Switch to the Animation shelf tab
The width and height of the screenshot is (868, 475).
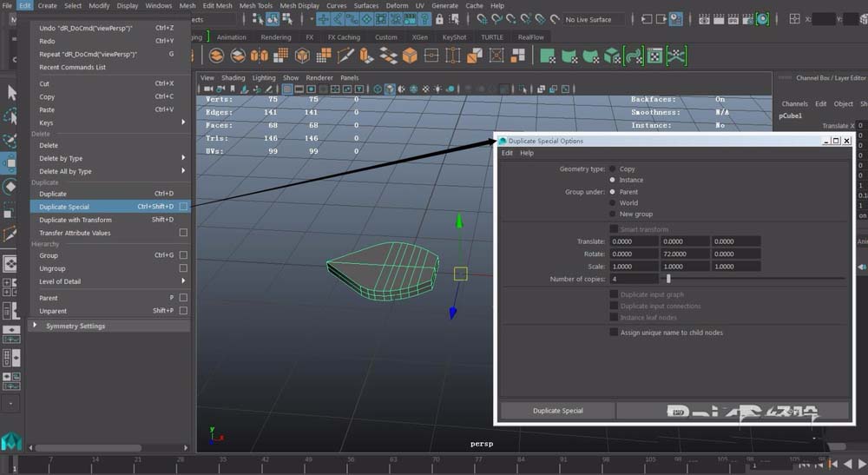click(232, 37)
